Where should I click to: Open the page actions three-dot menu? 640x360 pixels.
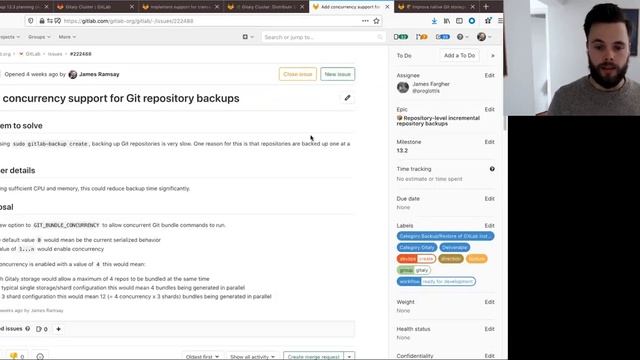pyautogui.click(x=365, y=21)
